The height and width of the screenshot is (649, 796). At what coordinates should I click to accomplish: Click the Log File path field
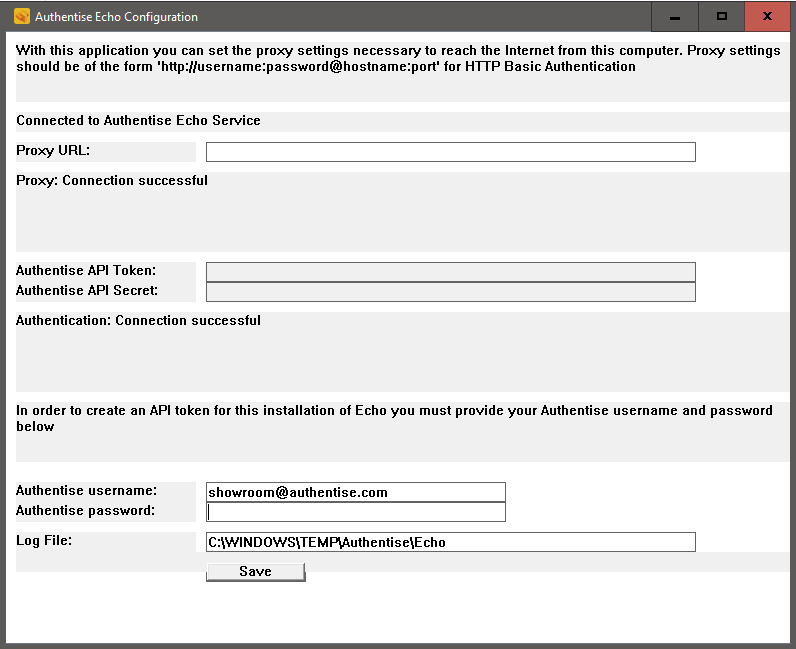450,542
